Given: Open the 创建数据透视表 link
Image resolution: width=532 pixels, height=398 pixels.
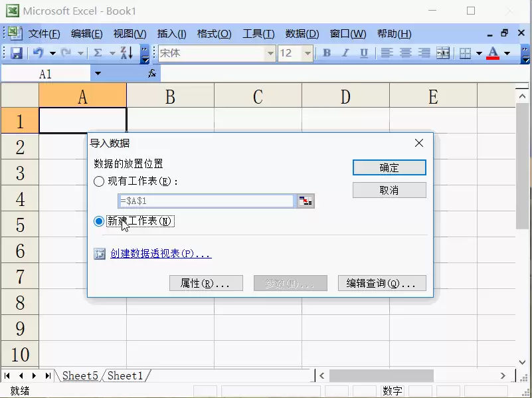Looking at the screenshot, I should click(x=161, y=253).
